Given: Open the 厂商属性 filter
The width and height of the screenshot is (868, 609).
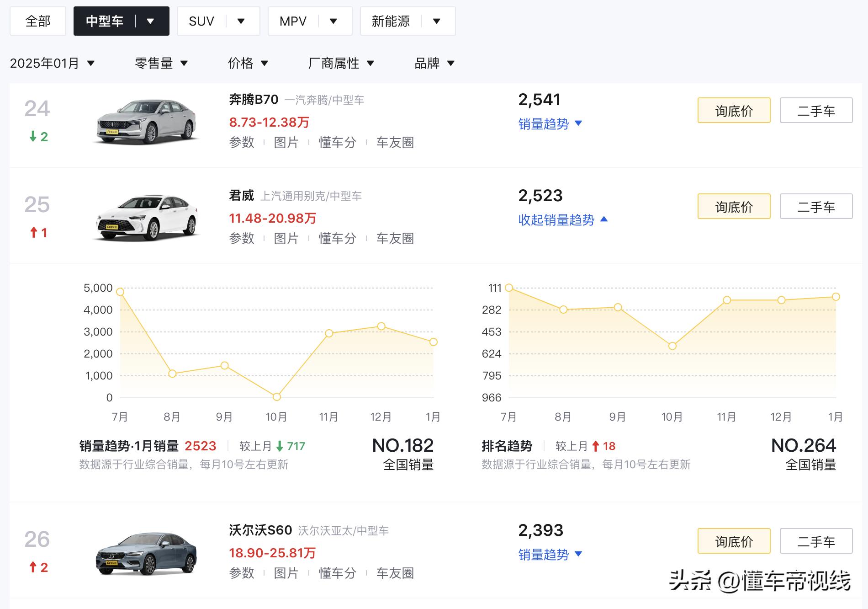Looking at the screenshot, I should tap(341, 63).
